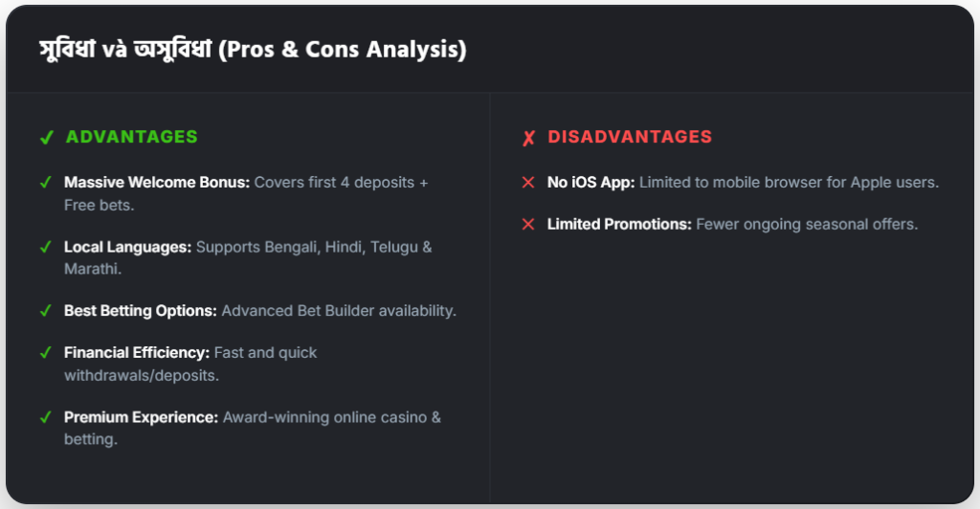Click the checkmark next to Massive Welcome Bonus
Viewport: 980px width, 509px height.
(46, 182)
